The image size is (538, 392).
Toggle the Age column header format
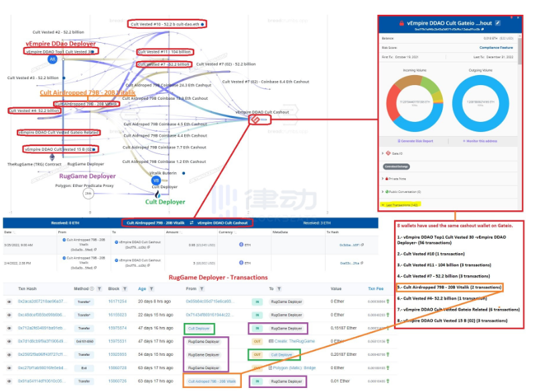[142, 289]
